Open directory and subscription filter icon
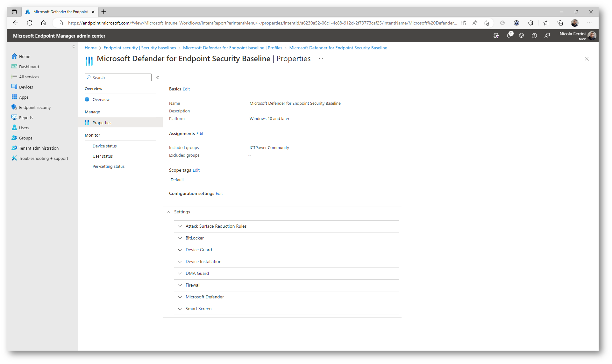Viewport: 612px width, 364px height. 496,36
